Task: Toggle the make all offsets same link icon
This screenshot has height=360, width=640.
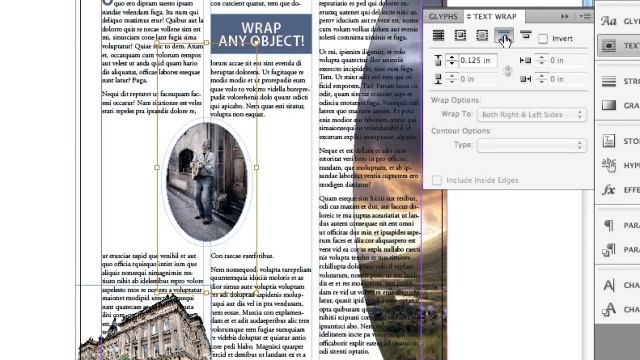Action: [x=508, y=70]
